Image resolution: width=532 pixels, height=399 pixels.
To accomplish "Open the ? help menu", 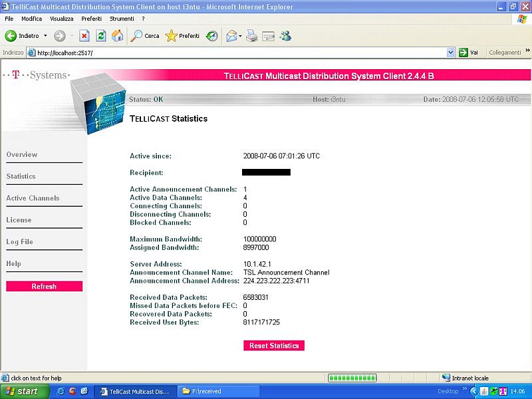I will [x=143, y=19].
